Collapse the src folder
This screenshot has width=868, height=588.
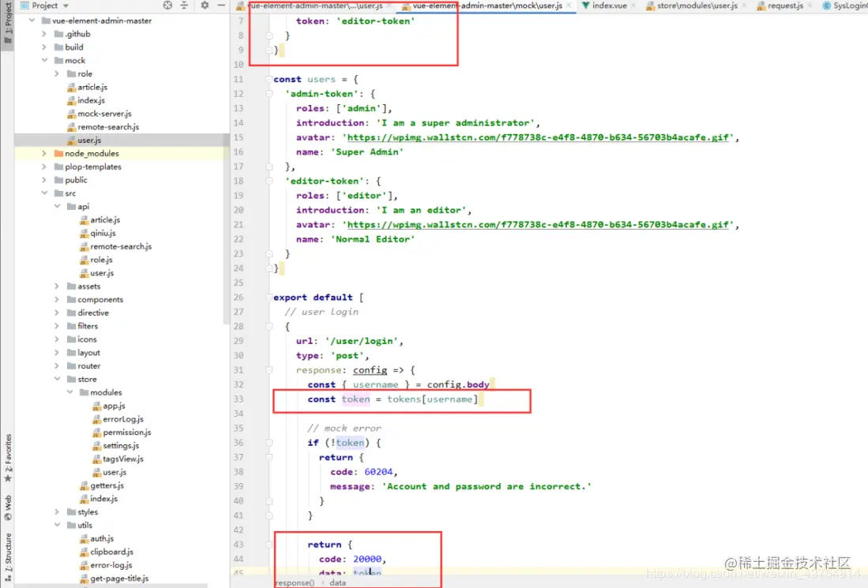click(44, 193)
